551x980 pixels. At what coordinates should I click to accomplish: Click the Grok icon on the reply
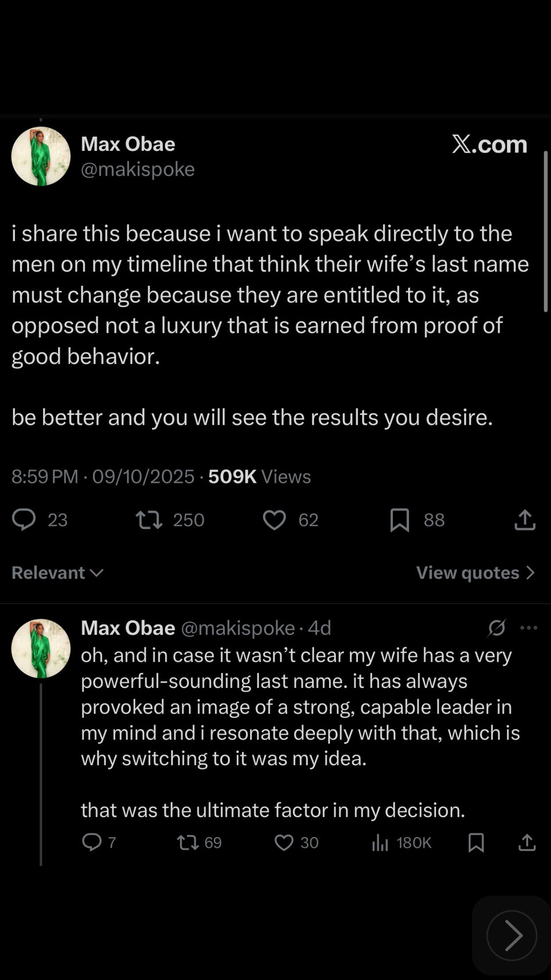pos(496,628)
